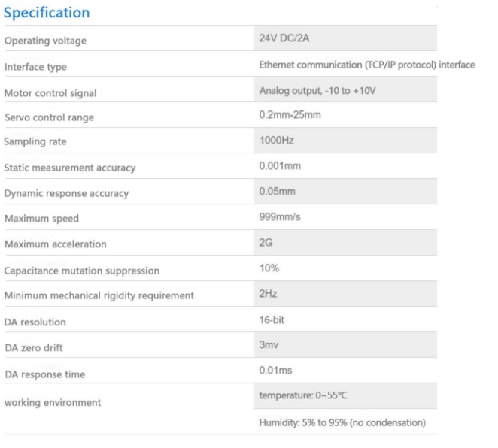
Task: Click the Ethernet communication interface value
Action: coord(367,65)
